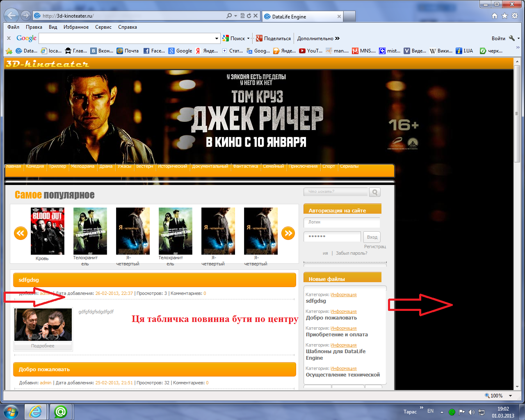Screen dimensions: 525x420
Task: Open the orange sdfgdsg post title
Action: (x=29, y=280)
